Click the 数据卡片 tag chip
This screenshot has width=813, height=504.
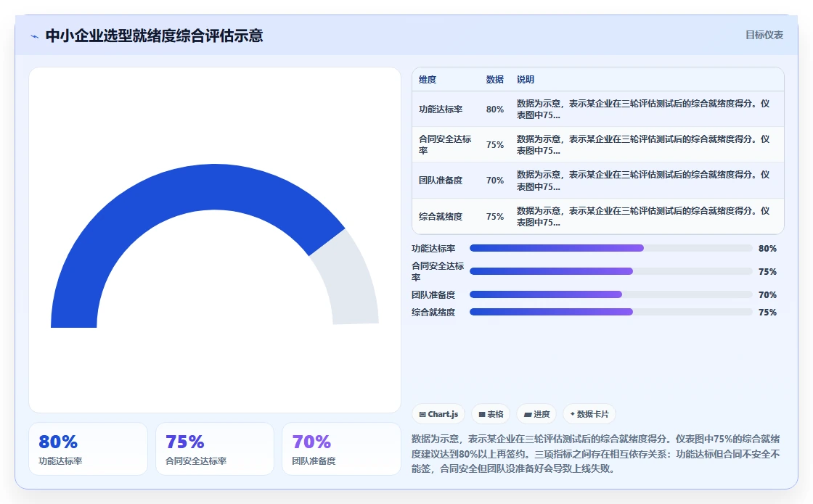tap(589, 414)
